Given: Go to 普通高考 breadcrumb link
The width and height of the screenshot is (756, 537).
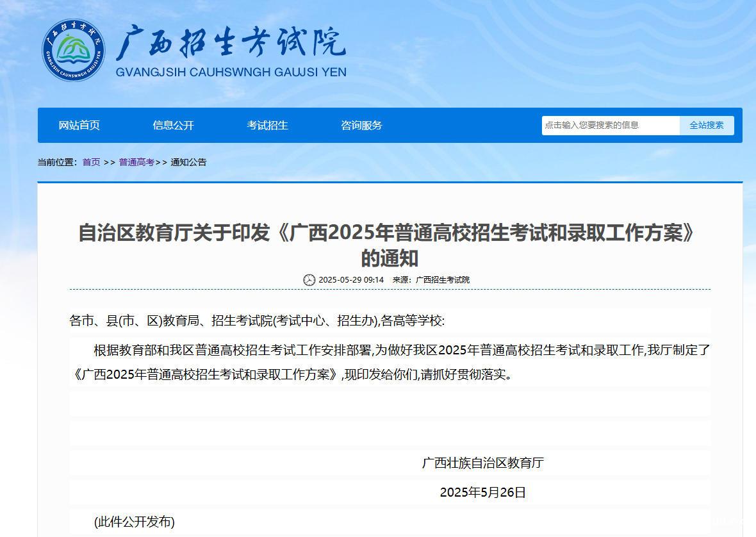Looking at the screenshot, I should click(x=136, y=163).
